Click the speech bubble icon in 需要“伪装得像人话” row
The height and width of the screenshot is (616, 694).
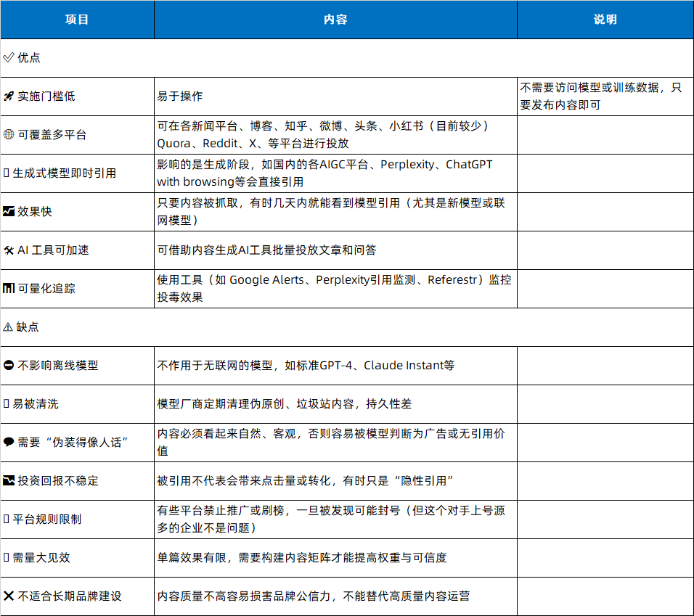(x=9, y=442)
